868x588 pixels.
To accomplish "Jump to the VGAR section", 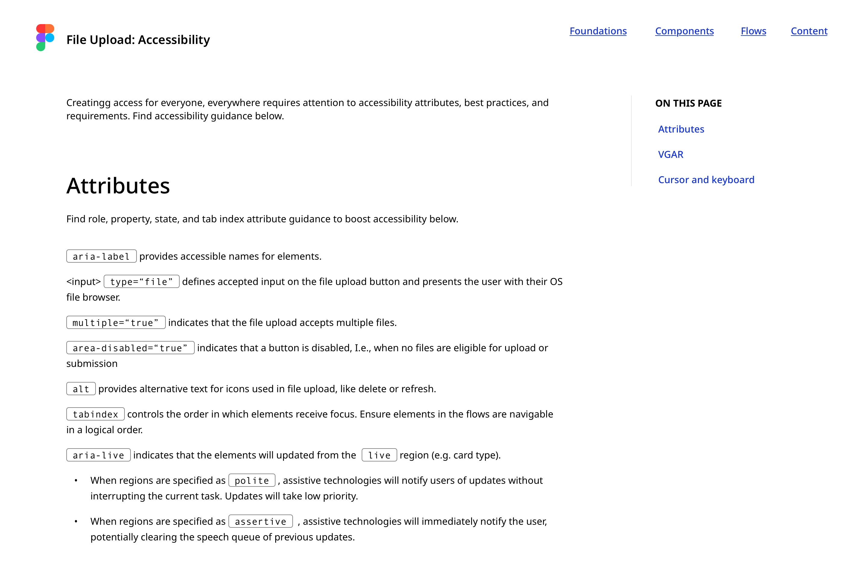I will point(670,155).
